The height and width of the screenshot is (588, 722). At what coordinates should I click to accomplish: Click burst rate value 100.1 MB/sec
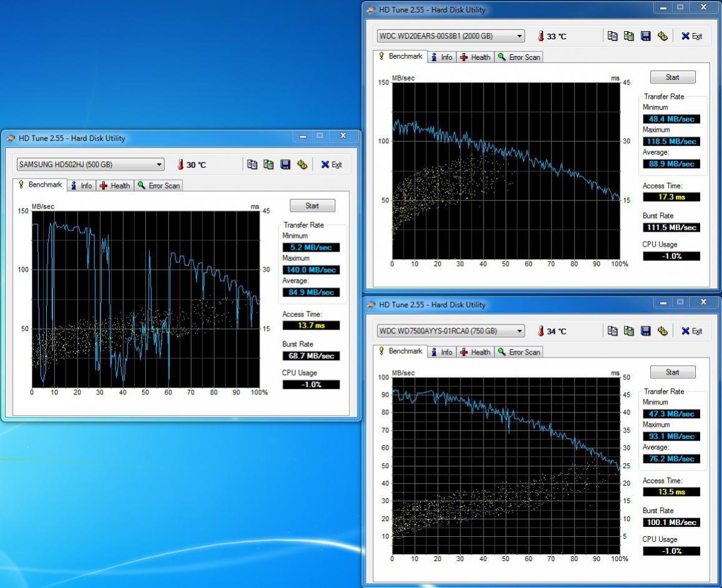click(x=672, y=522)
